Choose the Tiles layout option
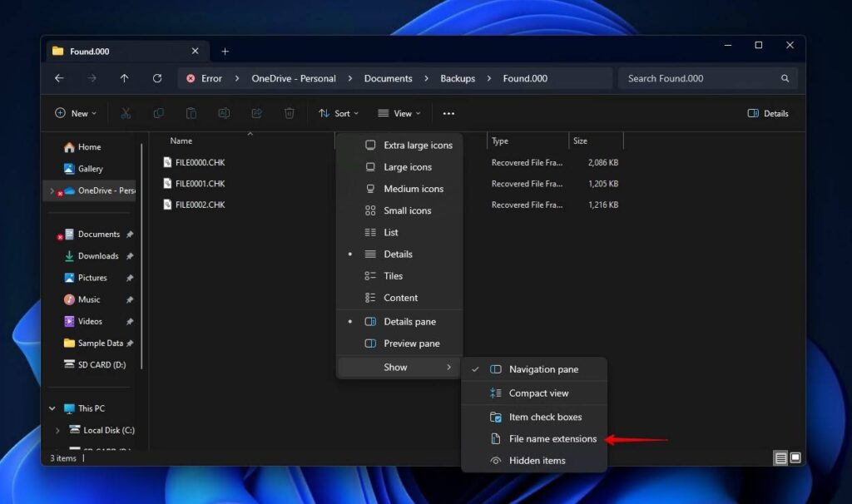The width and height of the screenshot is (852, 504). pyautogui.click(x=393, y=276)
